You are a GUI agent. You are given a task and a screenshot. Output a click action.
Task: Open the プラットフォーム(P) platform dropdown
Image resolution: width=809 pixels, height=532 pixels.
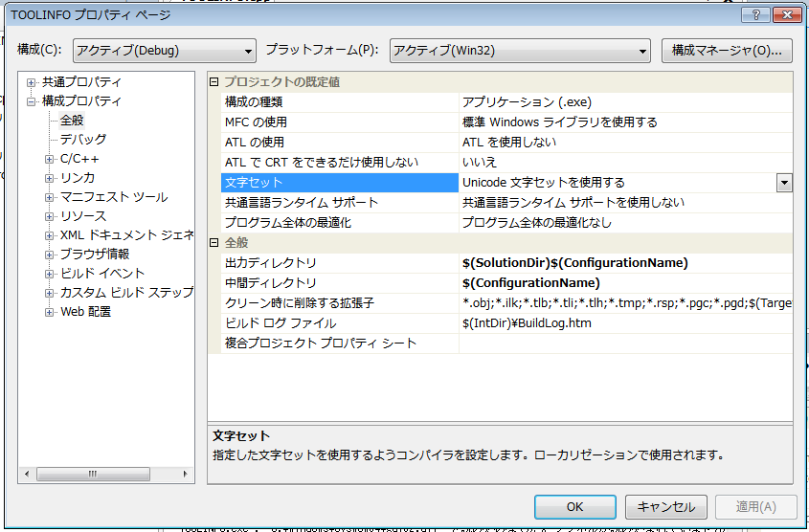tap(519, 51)
